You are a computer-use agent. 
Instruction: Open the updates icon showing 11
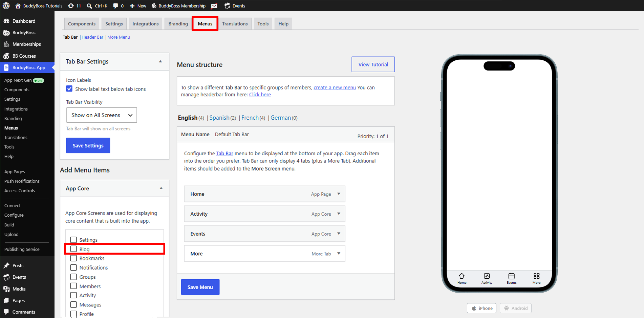pyautogui.click(x=74, y=6)
